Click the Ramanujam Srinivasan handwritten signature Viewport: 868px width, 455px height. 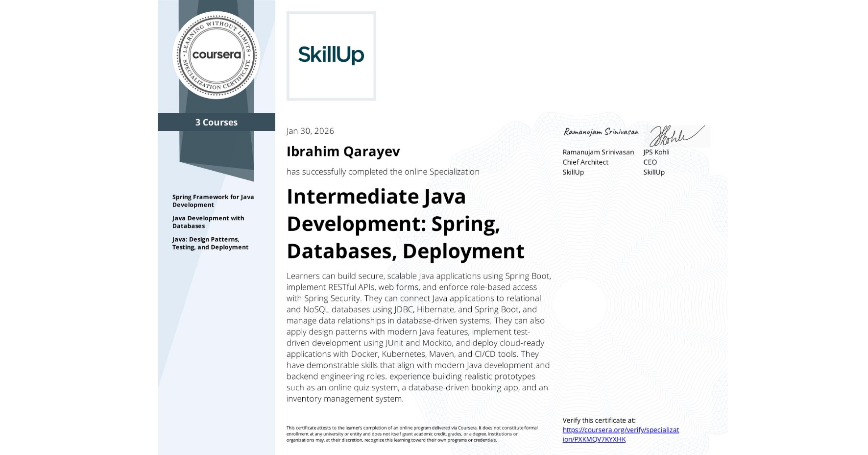(601, 132)
